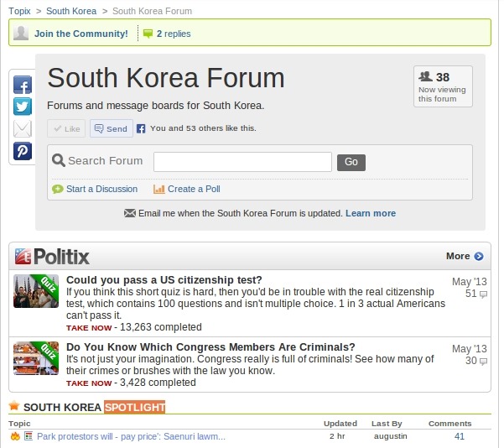Open citizenship quiz thumbnail image

[36, 291]
